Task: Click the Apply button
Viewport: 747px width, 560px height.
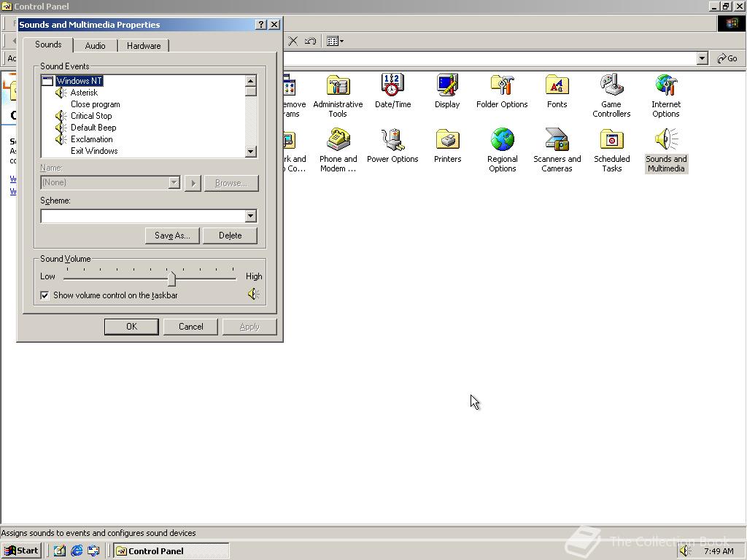Action: coord(249,327)
